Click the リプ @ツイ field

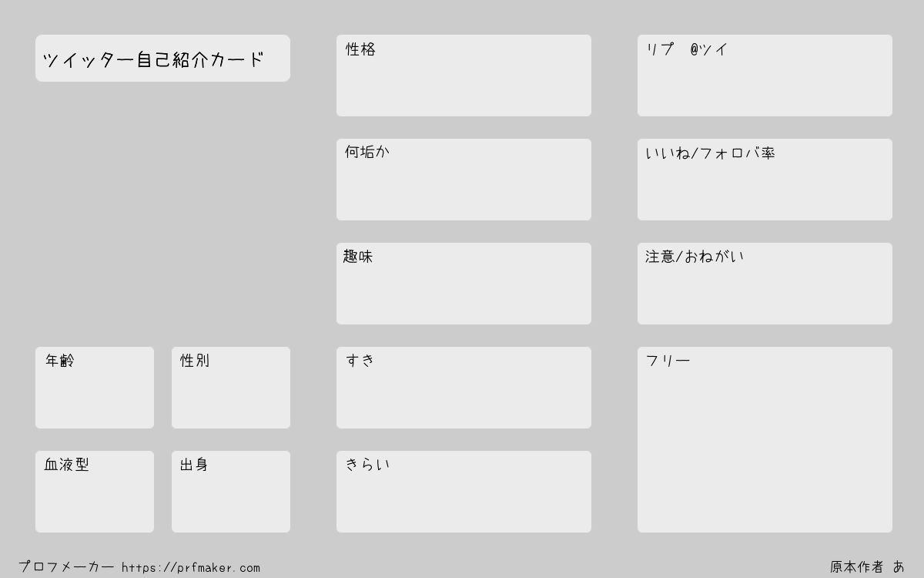[765, 76]
